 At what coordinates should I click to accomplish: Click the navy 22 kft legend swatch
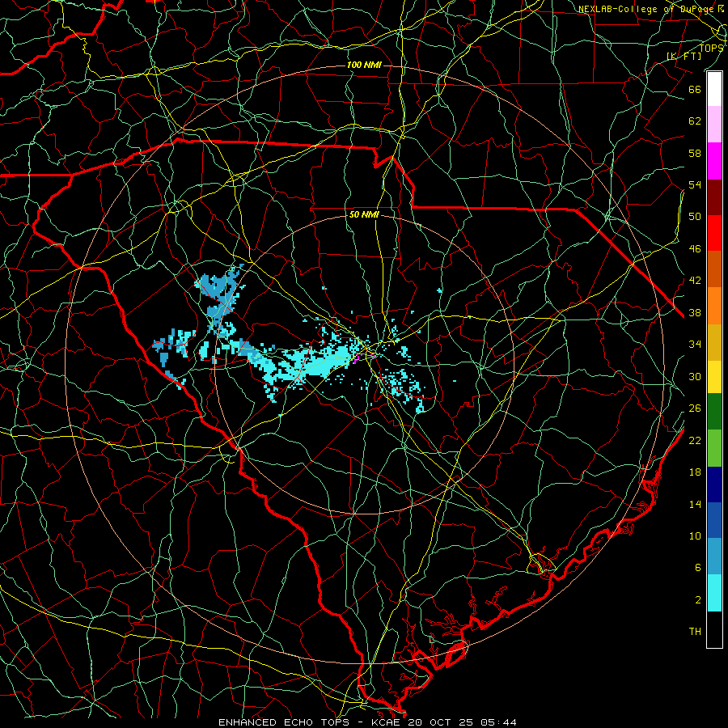714,485
